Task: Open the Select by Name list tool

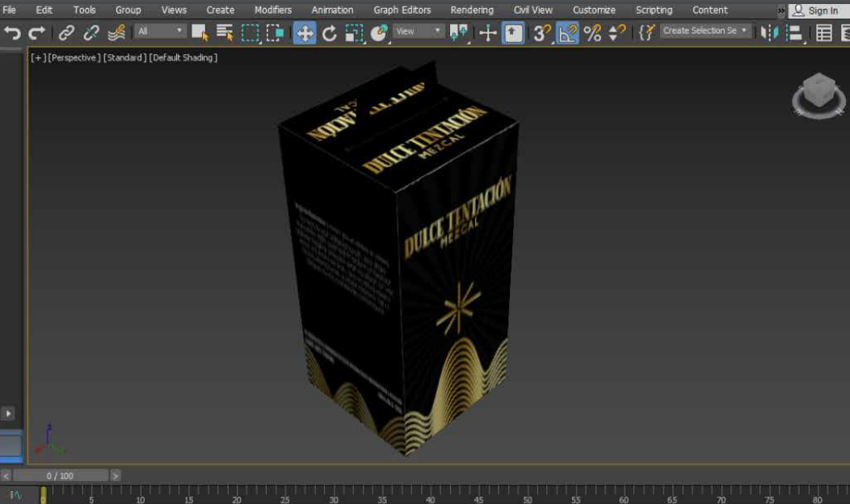Action: tap(225, 33)
